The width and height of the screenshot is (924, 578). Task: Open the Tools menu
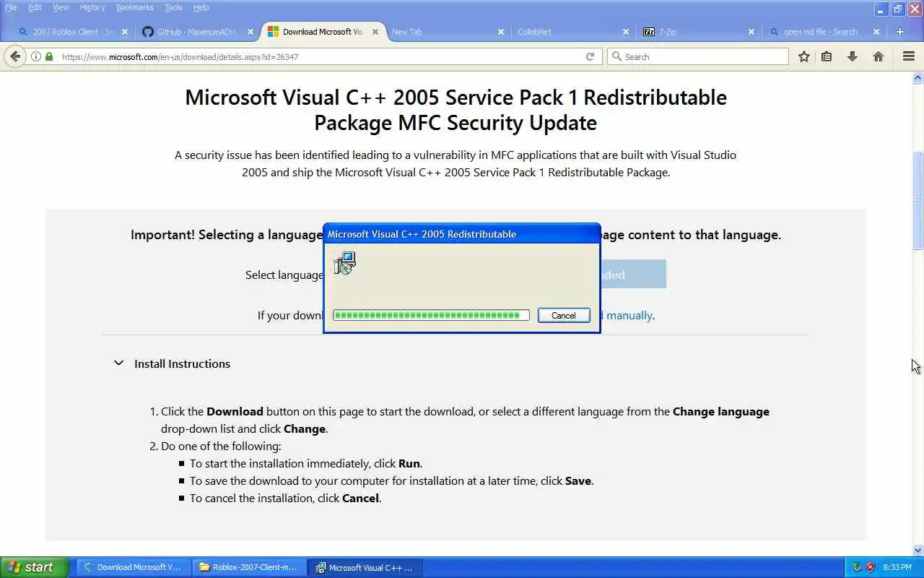pyautogui.click(x=173, y=7)
